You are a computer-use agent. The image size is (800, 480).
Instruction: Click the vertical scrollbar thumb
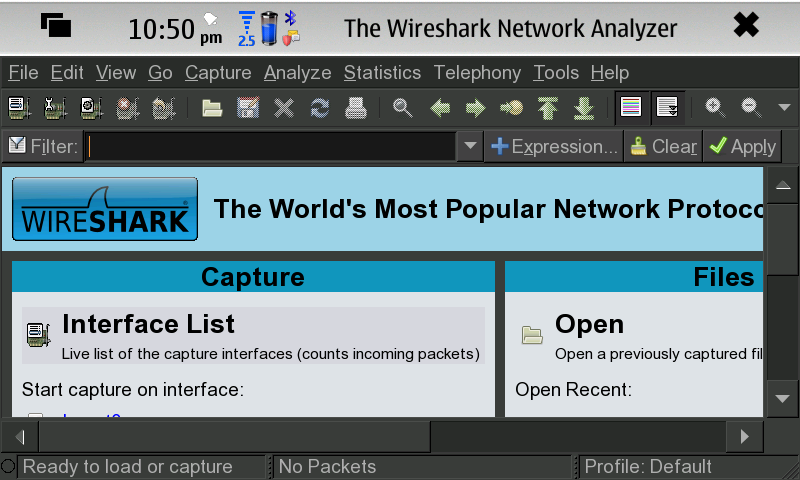[783, 239]
